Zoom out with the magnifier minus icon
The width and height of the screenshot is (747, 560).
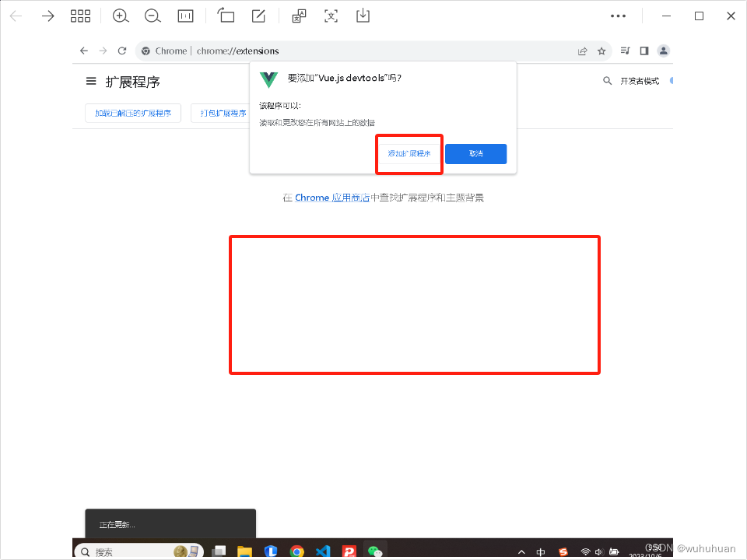tap(153, 16)
